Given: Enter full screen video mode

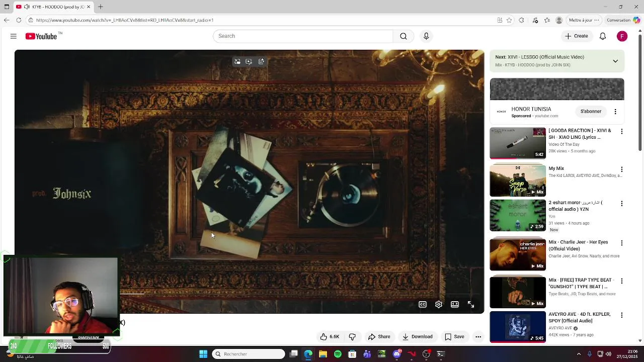Looking at the screenshot, I should click(x=471, y=304).
